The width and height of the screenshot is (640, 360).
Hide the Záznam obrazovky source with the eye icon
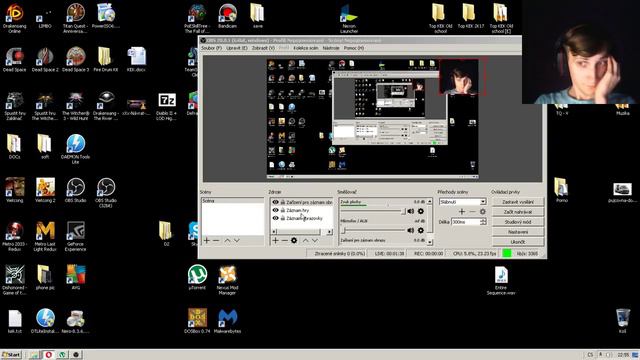[276, 218]
